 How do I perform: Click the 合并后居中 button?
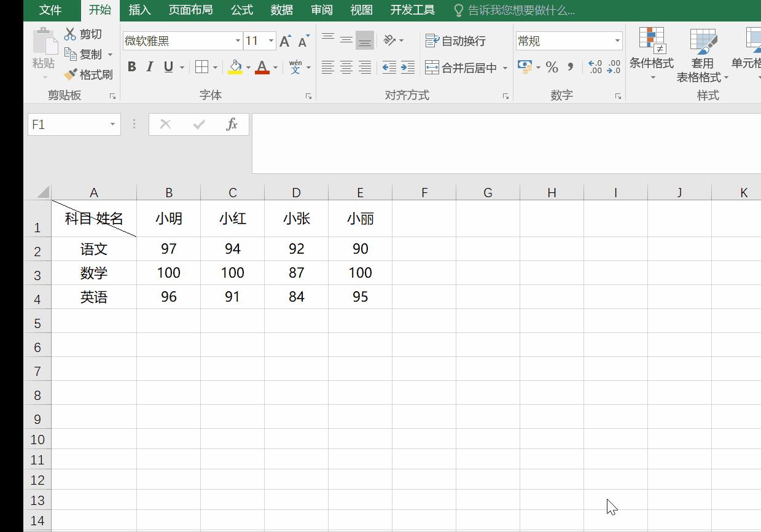point(462,68)
